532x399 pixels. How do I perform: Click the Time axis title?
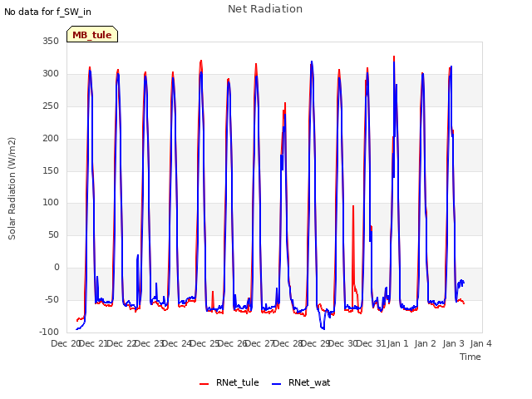click(x=470, y=357)
